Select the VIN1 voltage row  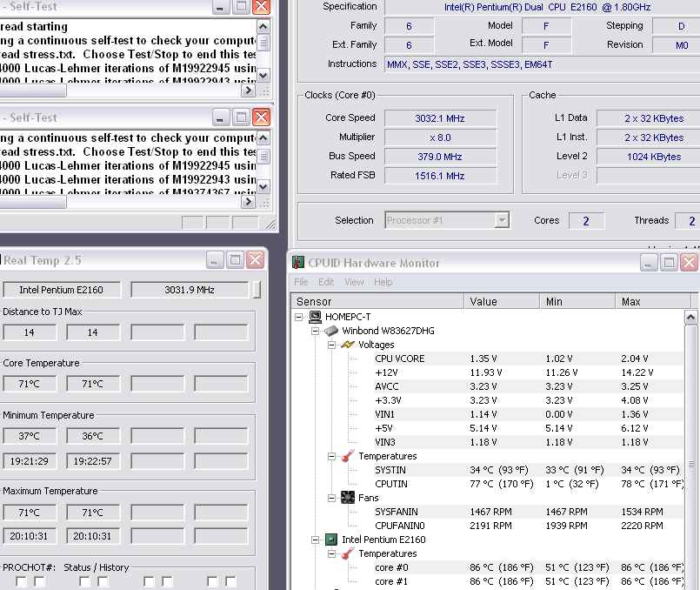pyautogui.click(x=529, y=414)
